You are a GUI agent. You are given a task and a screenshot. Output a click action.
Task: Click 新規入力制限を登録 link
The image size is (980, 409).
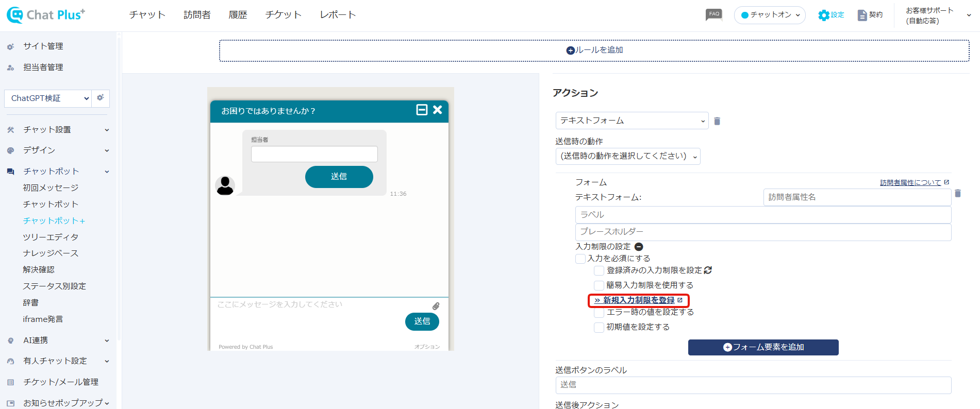tap(638, 300)
